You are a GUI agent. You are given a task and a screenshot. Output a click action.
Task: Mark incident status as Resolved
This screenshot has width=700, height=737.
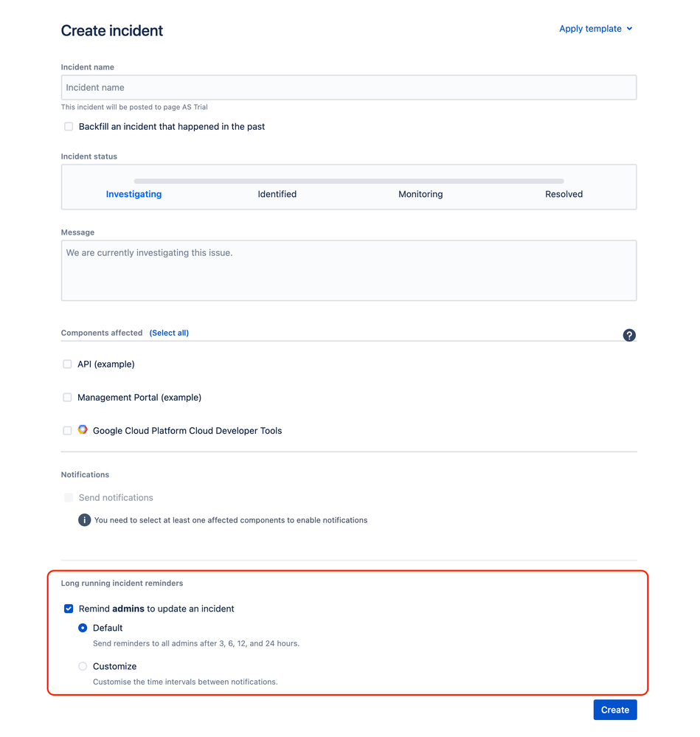[564, 194]
